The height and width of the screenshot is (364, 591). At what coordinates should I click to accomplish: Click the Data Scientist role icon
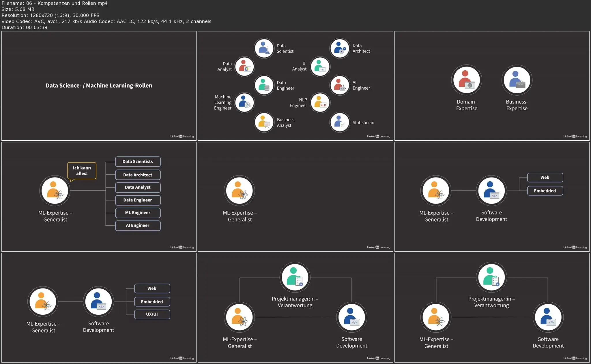[x=264, y=48]
